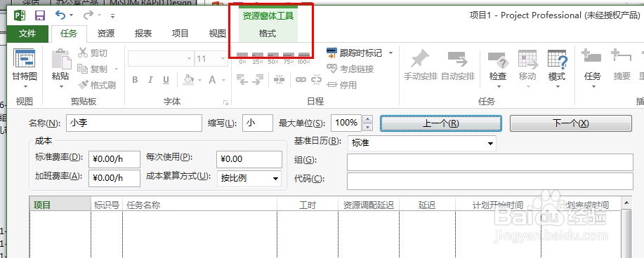Increase 最大单位 with the up arrow
The image size is (644, 258).
368,119
